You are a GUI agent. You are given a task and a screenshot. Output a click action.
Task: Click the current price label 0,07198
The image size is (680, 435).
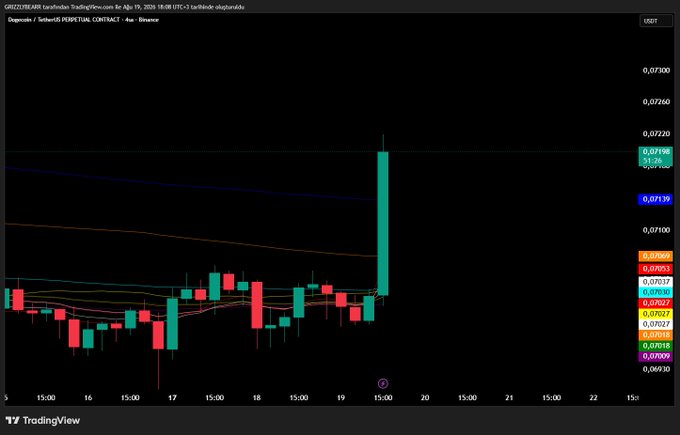point(656,151)
